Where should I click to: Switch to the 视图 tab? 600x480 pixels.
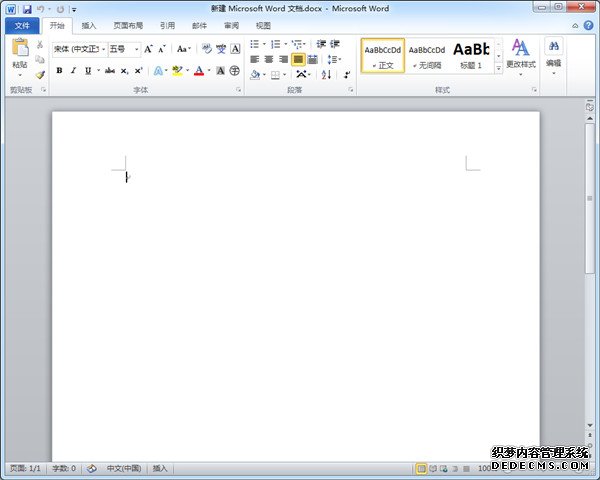coord(263,26)
